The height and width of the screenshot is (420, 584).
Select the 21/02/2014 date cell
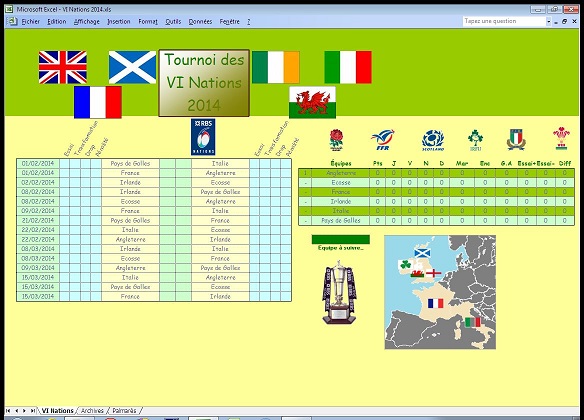[38, 220]
